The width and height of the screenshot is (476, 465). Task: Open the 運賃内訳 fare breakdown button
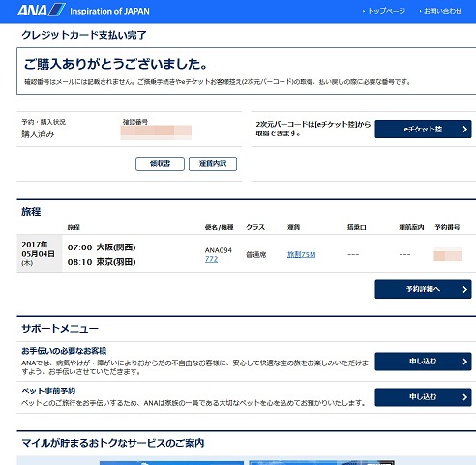[213, 163]
